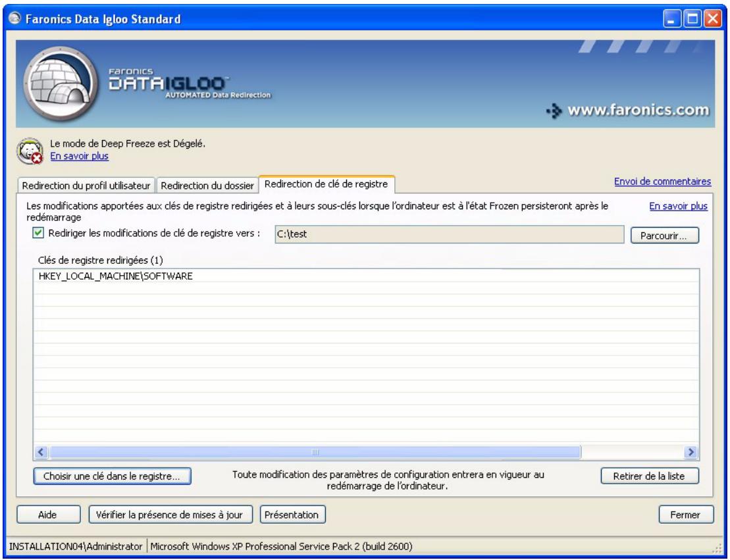Close the Faronics Data Igloo window
Screen dimensions: 730x560
[x=712, y=19]
